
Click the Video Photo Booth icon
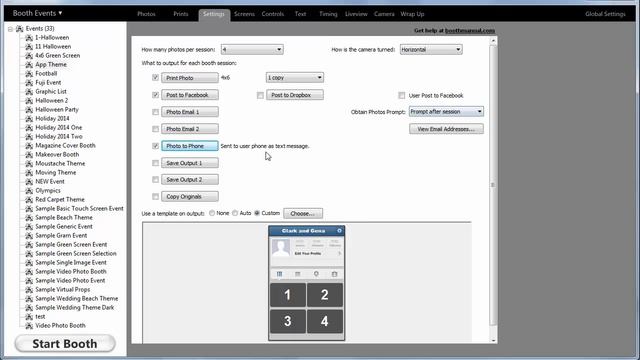pos(29,326)
